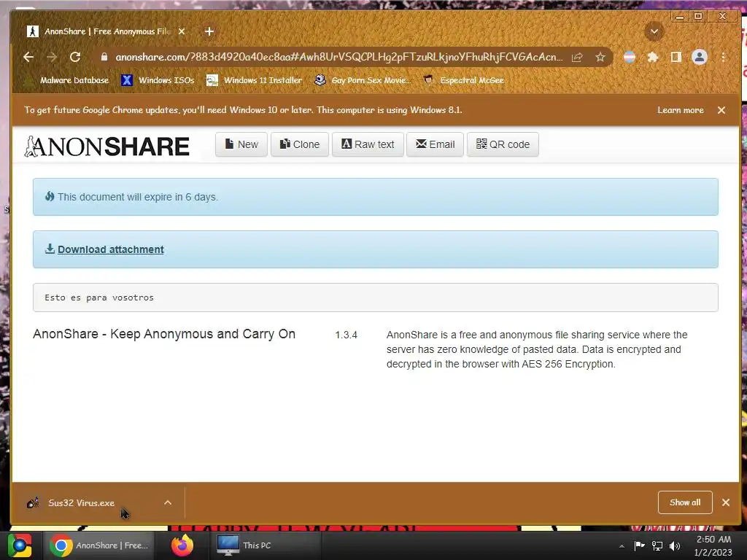Image resolution: width=747 pixels, height=560 pixels.
Task: Open the Extensions puzzle menu
Action: tap(653, 57)
